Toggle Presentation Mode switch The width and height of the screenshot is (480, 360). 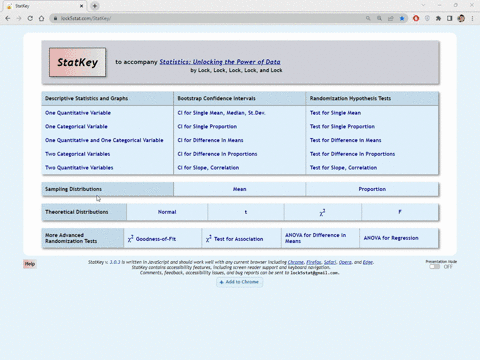[435, 267]
